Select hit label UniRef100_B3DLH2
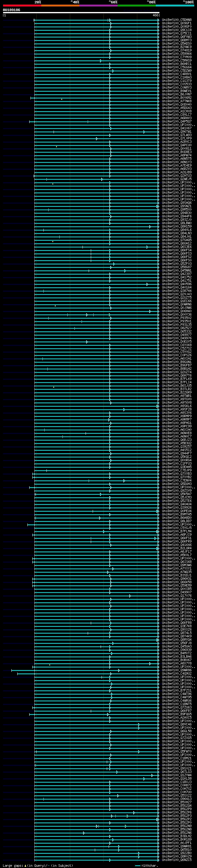197x868 pixels. [177, 836]
